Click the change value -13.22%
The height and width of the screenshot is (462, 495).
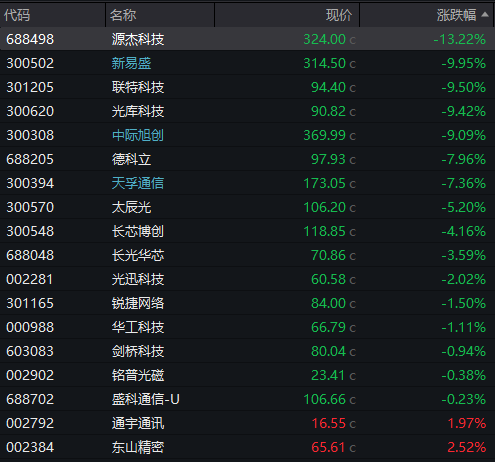(460, 39)
